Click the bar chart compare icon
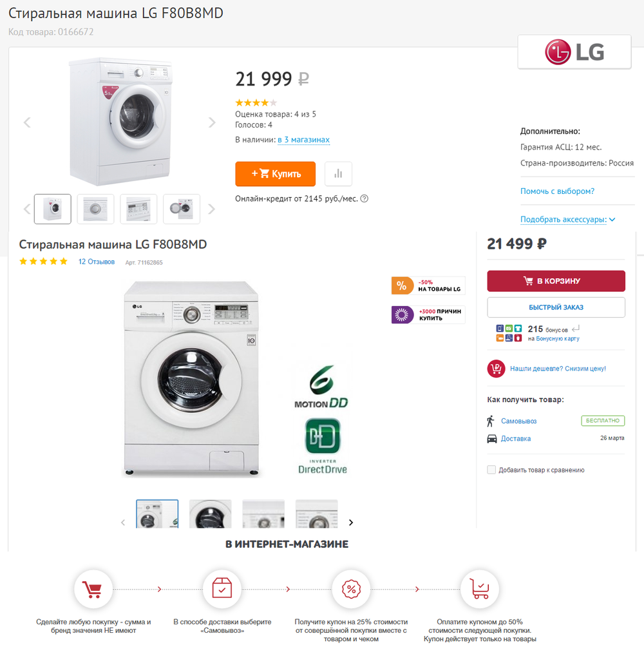Viewport: 644px width, 645px height. 338,174
